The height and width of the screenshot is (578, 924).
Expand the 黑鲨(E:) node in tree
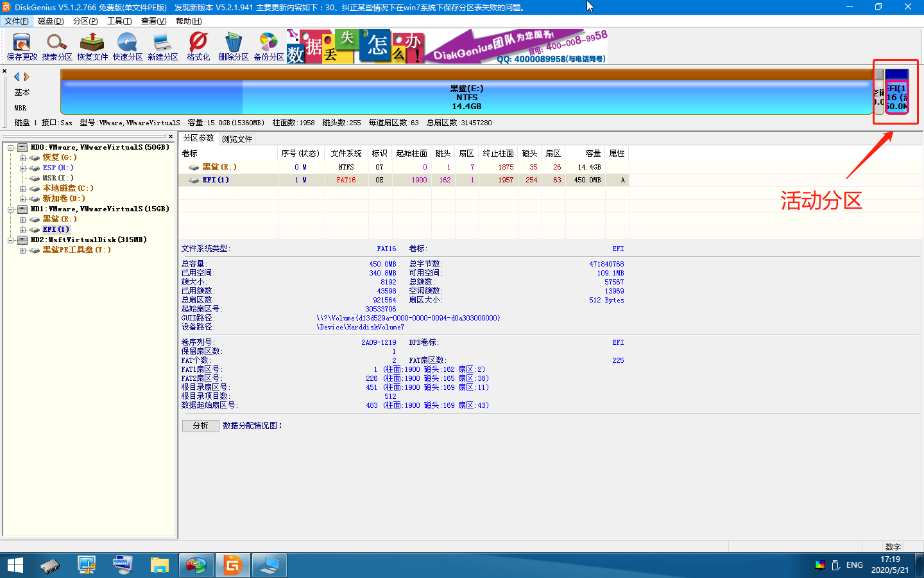pos(22,220)
